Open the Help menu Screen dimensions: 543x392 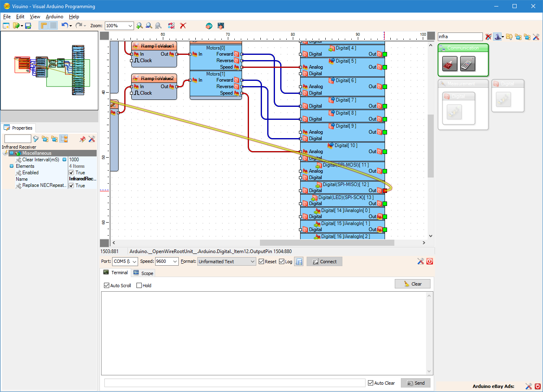pos(74,17)
